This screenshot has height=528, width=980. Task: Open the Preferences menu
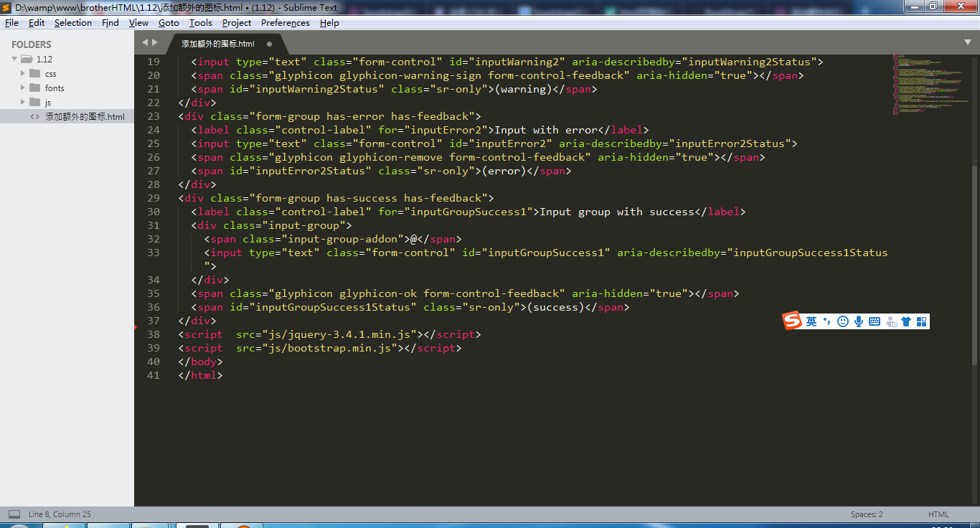(286, 23)
